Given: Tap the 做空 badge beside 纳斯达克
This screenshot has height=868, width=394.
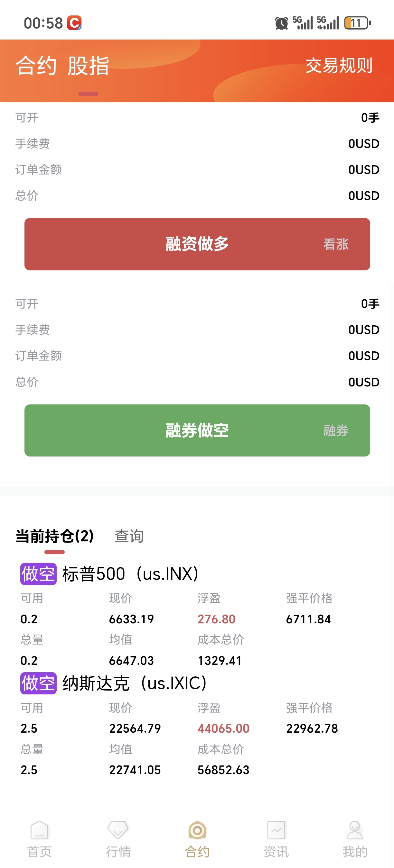Looking at the screenshot, I should pyautogui.click(x=38, y=683).
